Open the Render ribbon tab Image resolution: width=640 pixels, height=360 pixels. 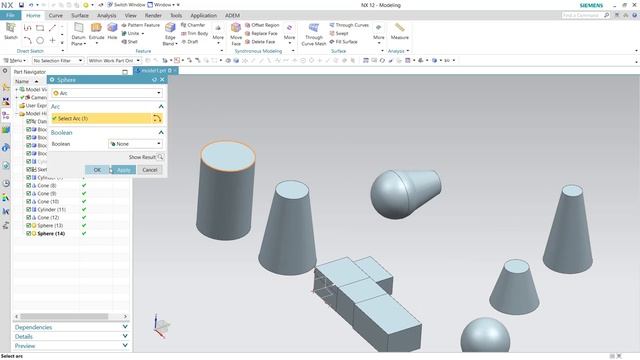point(153,16)
